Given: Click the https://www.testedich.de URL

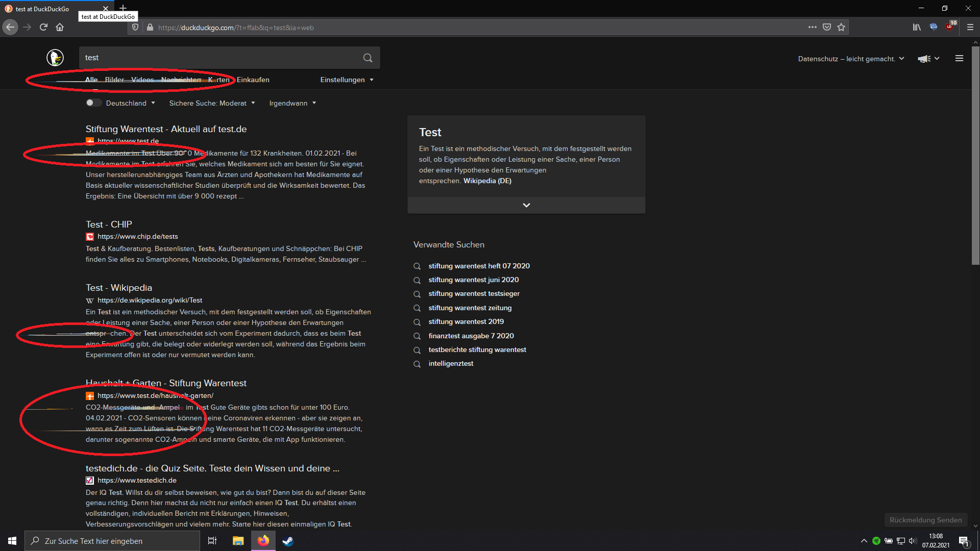Looking at the screenshot, I should point(137,480).
